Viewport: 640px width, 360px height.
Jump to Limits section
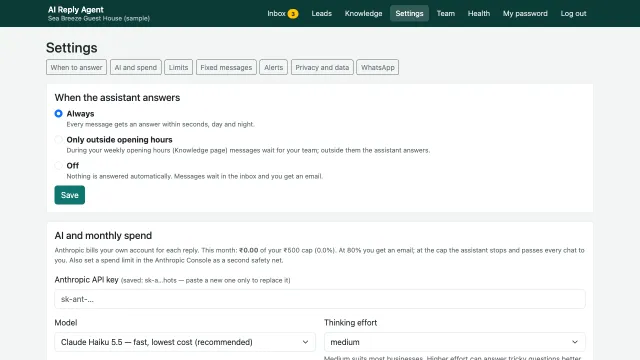178,67
